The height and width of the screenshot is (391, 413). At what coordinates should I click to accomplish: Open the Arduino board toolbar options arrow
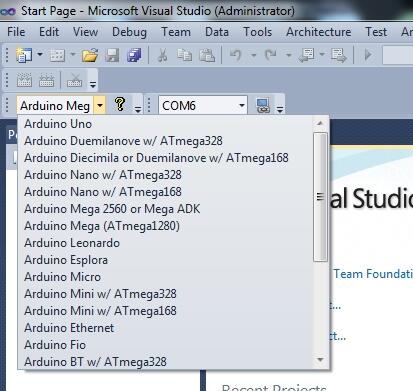point(138,109)
